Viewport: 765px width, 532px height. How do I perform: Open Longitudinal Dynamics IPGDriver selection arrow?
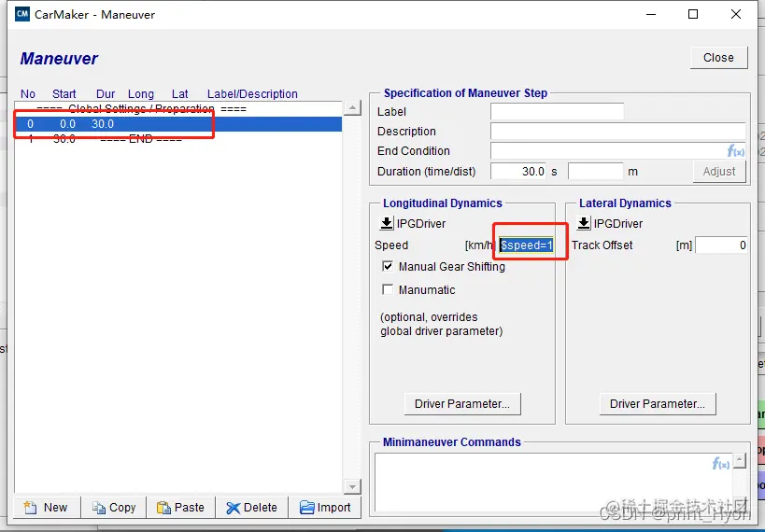[387, 223]
